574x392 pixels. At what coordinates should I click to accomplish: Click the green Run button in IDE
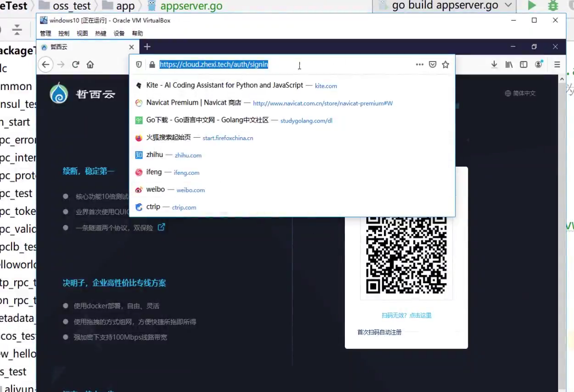coord(532,6)
